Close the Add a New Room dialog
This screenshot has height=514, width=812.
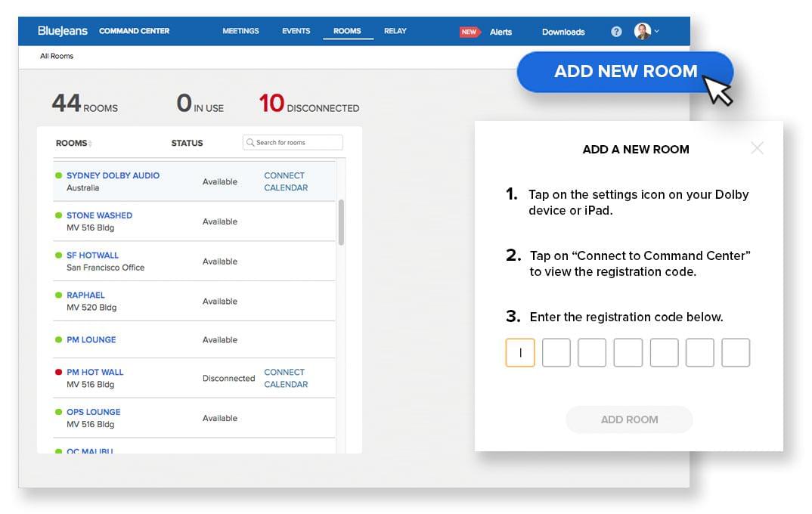[757, 148]
